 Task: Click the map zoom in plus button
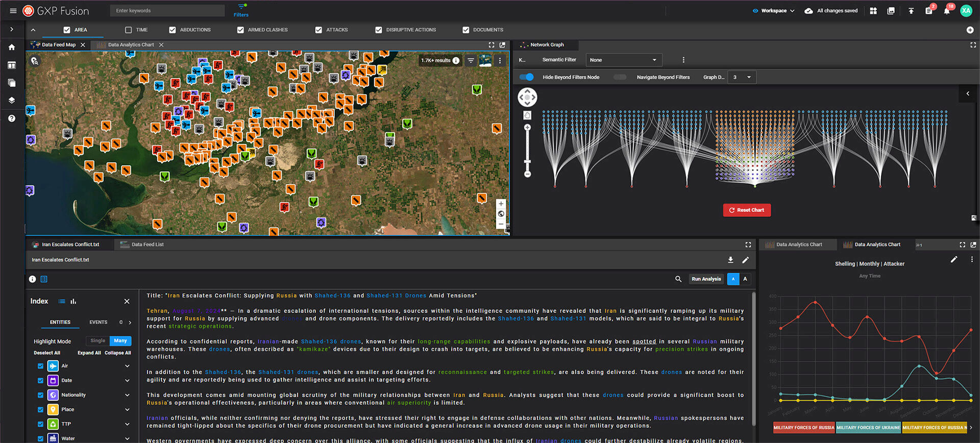tap(501, 204)
